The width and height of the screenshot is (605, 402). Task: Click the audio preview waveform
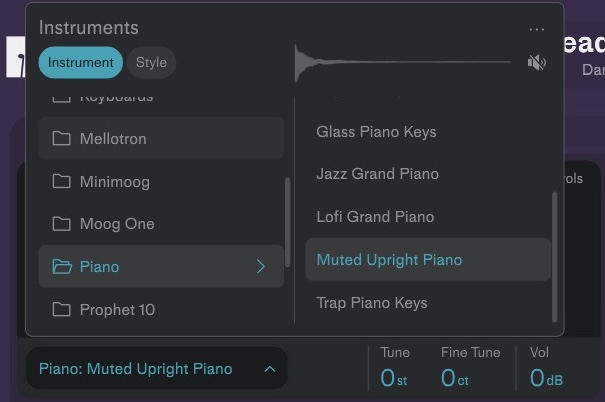(400, 63)
